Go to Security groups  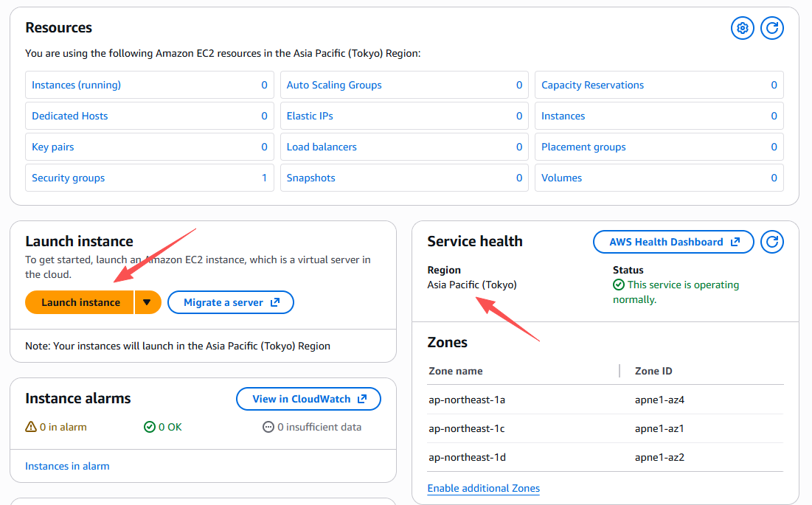[x=68, y=178]
